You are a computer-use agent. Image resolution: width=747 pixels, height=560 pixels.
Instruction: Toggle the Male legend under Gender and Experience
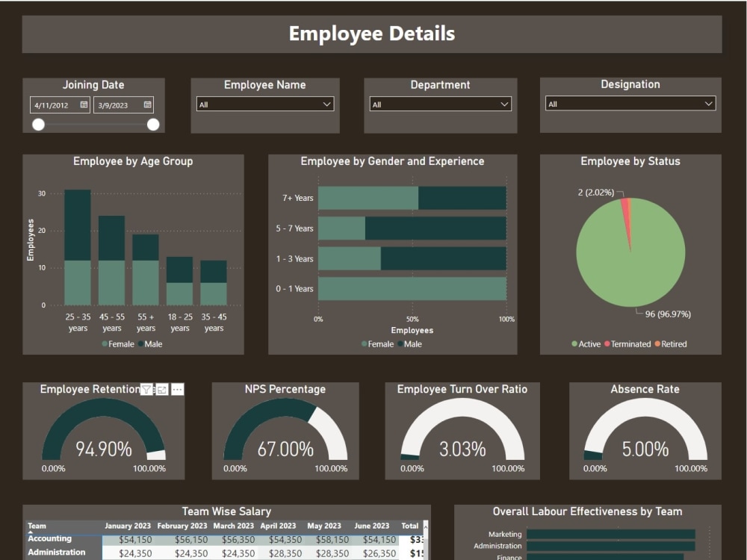[411, 343]
